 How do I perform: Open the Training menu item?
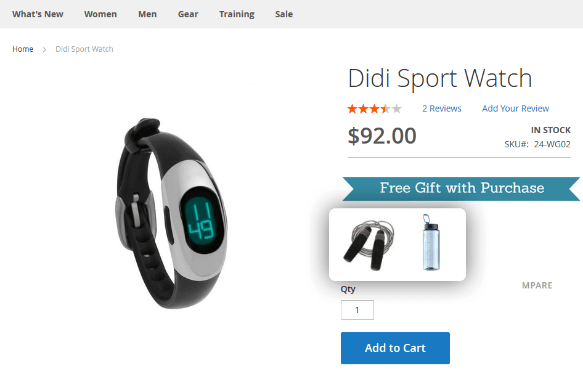point(237,14)
